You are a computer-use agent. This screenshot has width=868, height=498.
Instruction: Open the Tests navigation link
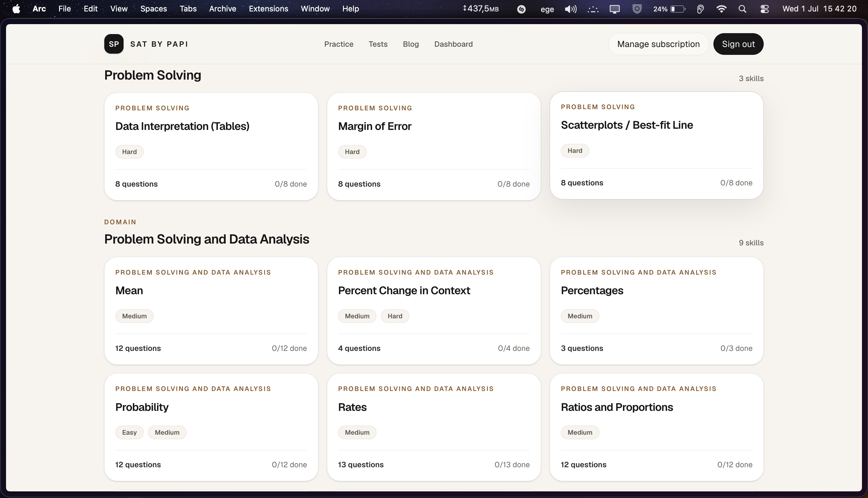click(378, 44)
